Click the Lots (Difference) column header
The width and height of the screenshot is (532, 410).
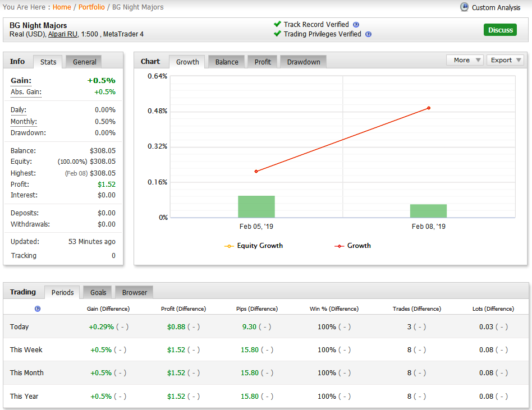pos(493,309)
